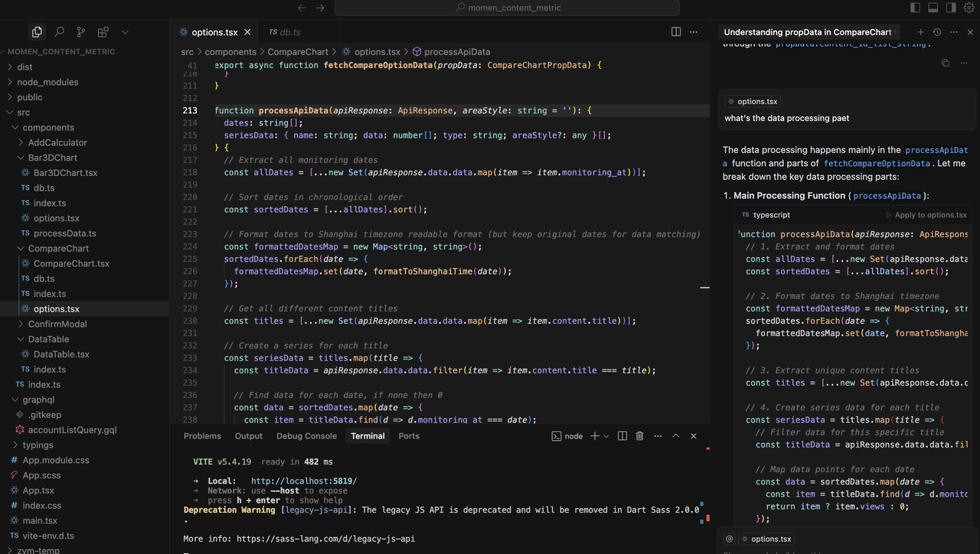Expand the ConfirmModal folder
The height and width of the screenshot is (554, 980).
pyautogui.click(x=85, y=324)
